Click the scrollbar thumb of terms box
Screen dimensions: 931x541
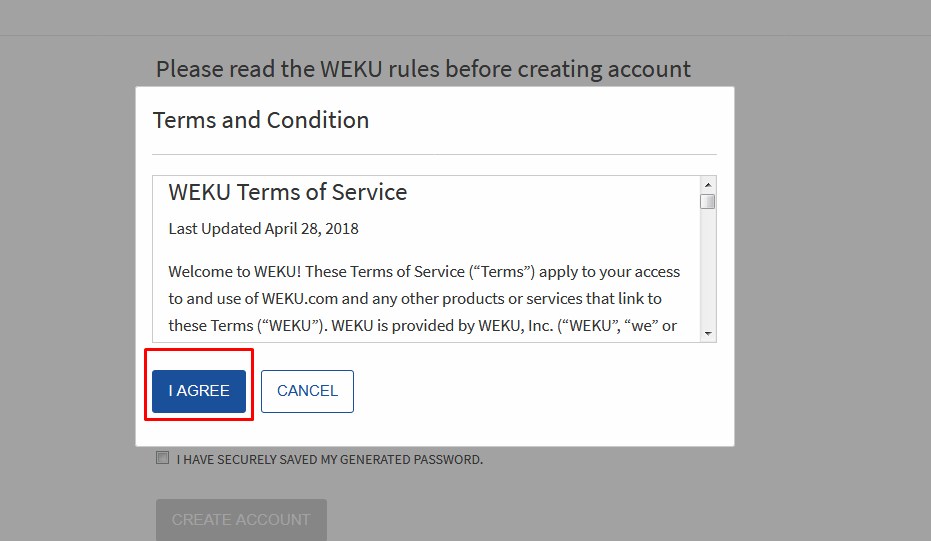point(708,201)
